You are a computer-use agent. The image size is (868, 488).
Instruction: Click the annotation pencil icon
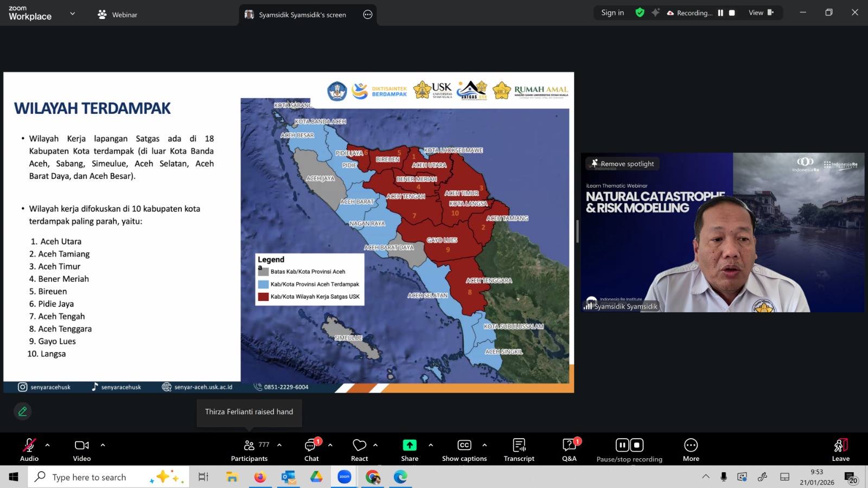tap(23, 412)
